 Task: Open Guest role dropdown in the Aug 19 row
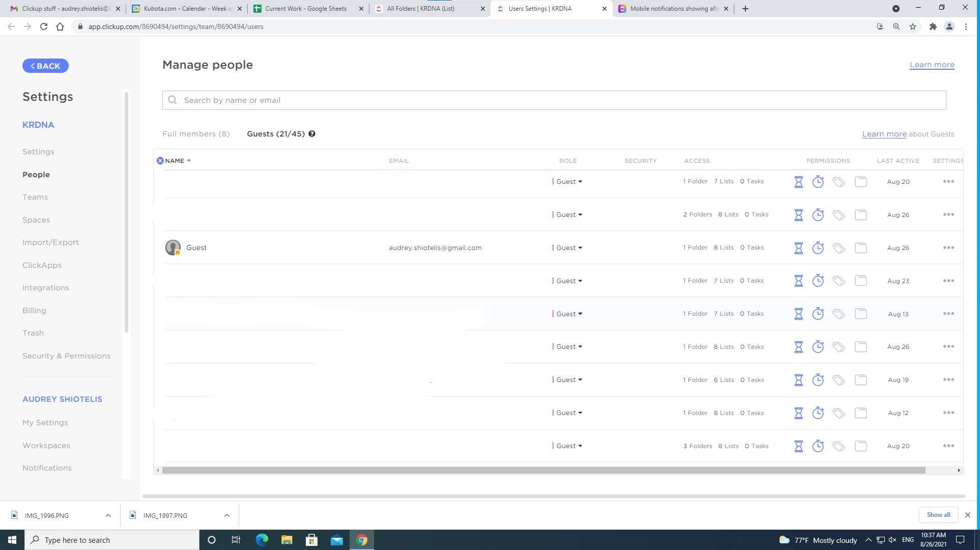(568, 380)
